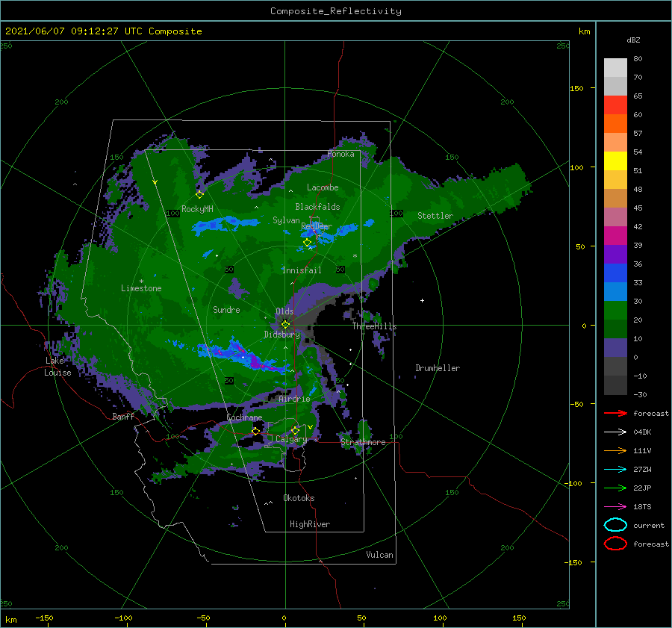Click the green 22JP arrow icon
Viewport: 672px width, 628px height.
tap(615, 488)
